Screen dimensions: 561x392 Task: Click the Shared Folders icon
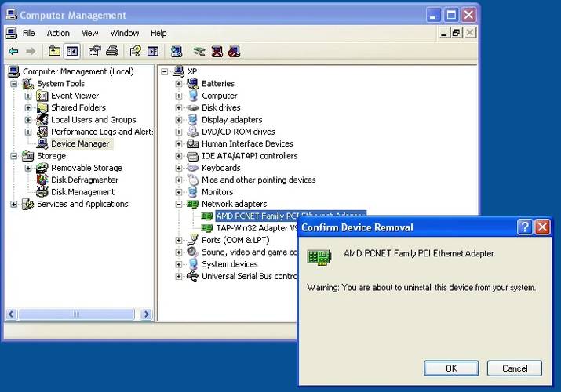pos(42,107)
